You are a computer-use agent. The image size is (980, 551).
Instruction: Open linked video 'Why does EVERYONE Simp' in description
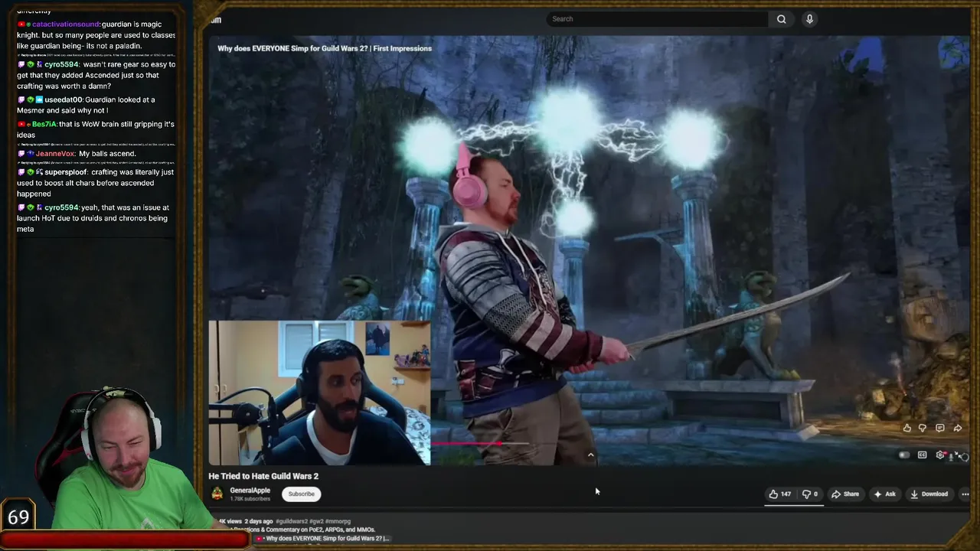pyautogui.click(x=324, y=539)
